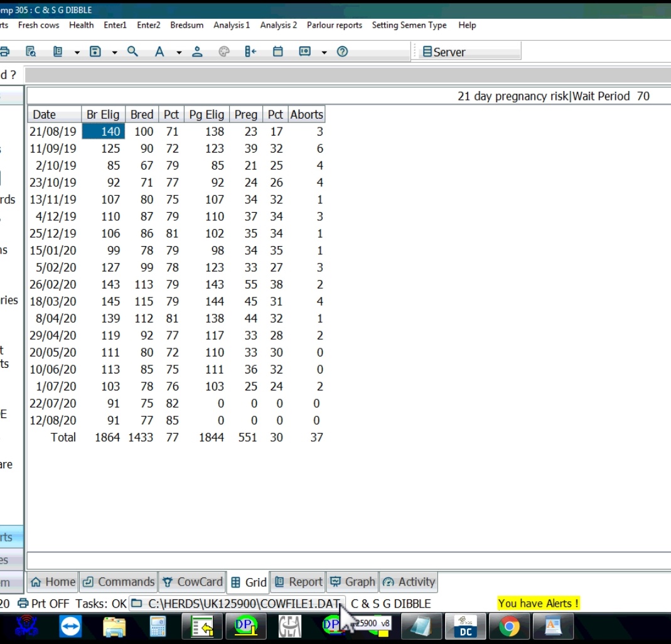Expand the font dropdown arrow beside A icon
The image size is (671, 644).
point(179,52)
